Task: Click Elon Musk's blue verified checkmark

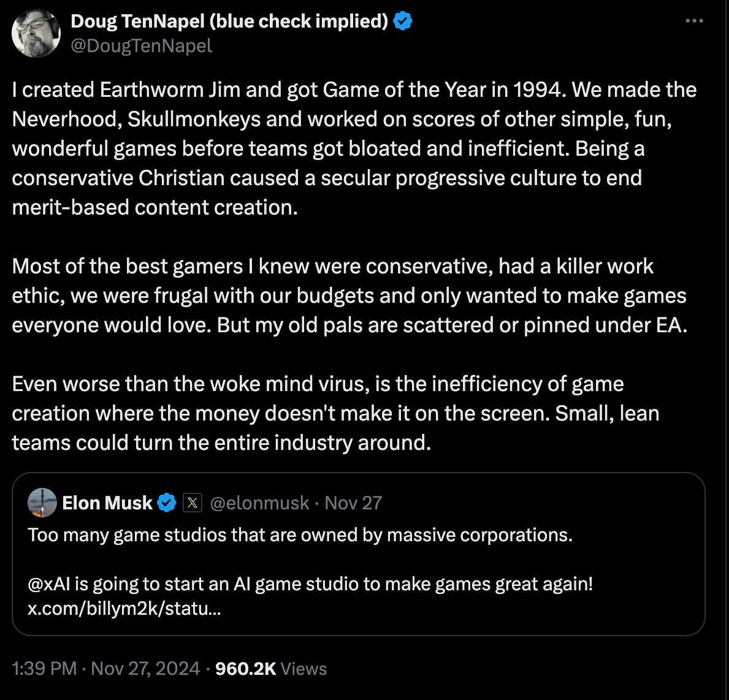Action: (167, 503)
